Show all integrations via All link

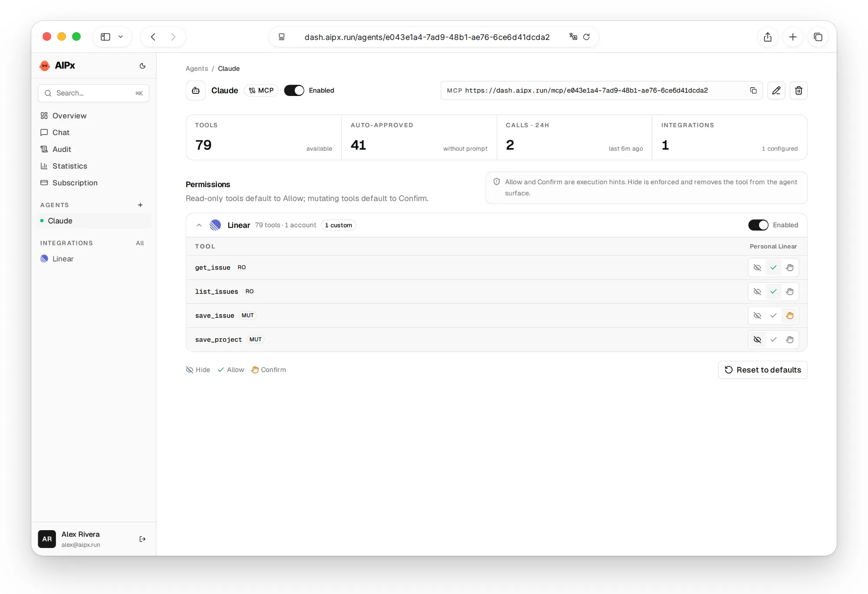pyautogui.click(x=140, y=243)
